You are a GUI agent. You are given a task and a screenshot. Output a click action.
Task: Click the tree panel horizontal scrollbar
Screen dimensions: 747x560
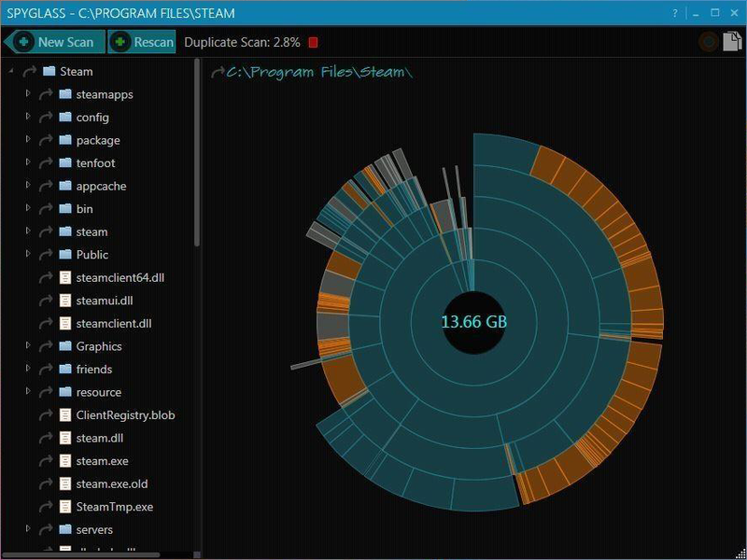click(81, 554)
